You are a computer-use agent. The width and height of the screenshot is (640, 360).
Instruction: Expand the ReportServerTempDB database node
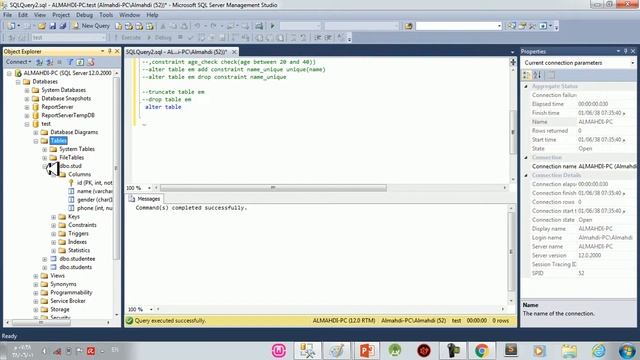coord(27,116)
